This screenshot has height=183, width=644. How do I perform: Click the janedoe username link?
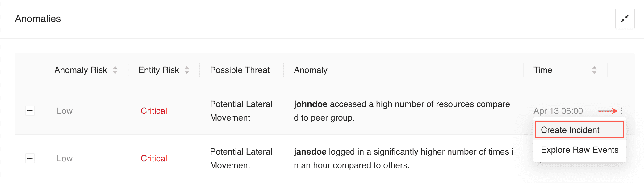[310, 151]
